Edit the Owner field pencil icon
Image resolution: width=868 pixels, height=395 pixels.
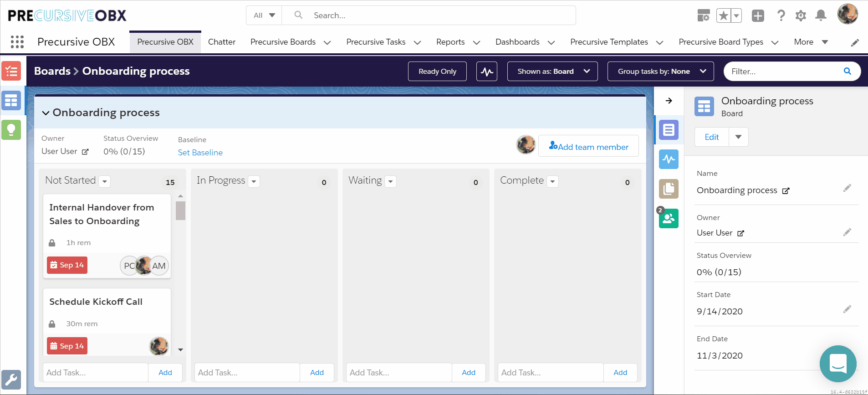coord(847,232)
